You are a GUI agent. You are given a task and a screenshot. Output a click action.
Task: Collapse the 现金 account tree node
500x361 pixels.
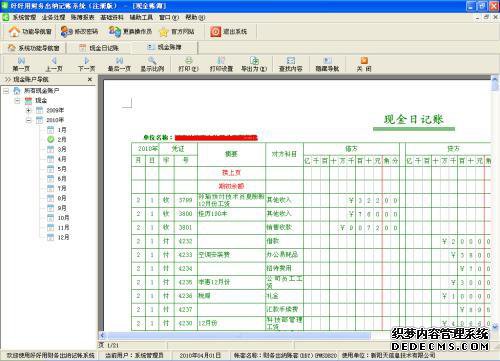point(17,100)
